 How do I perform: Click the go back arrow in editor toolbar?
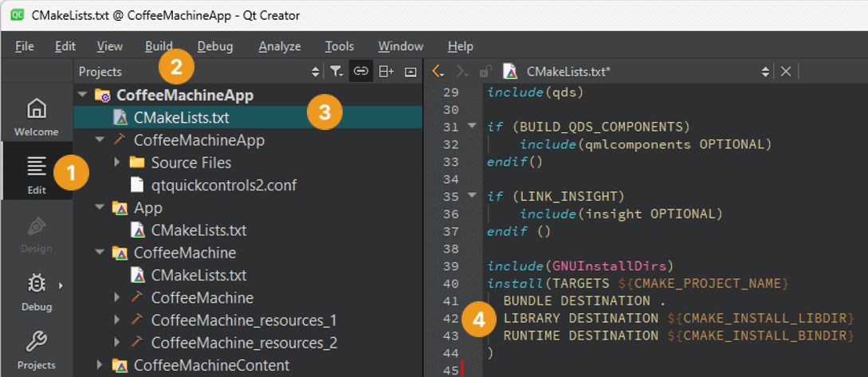(438, 72)
